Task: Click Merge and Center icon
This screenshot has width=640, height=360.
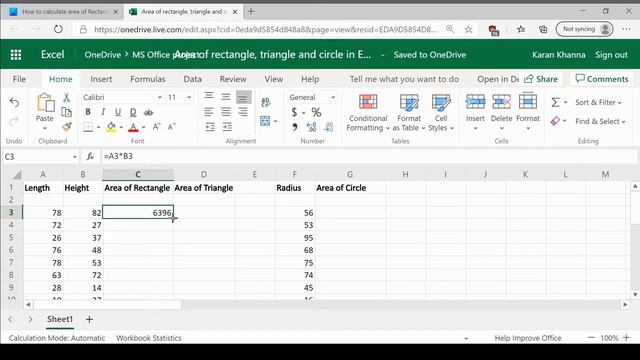Action: pyautogui.click(x=265, y=121)
